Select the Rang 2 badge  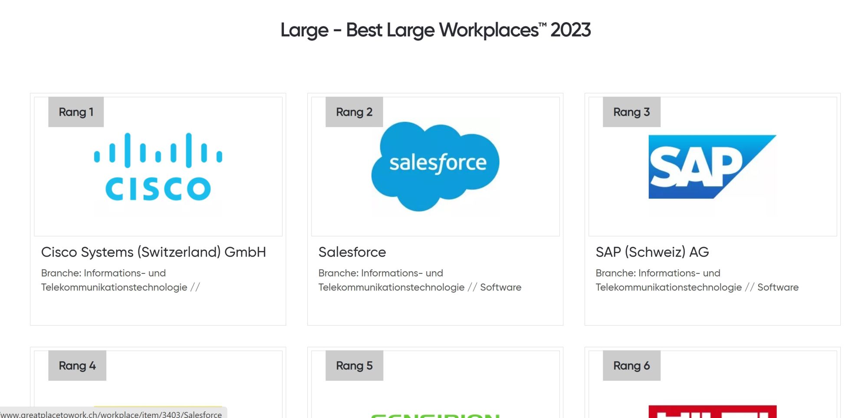coord(354,112)
